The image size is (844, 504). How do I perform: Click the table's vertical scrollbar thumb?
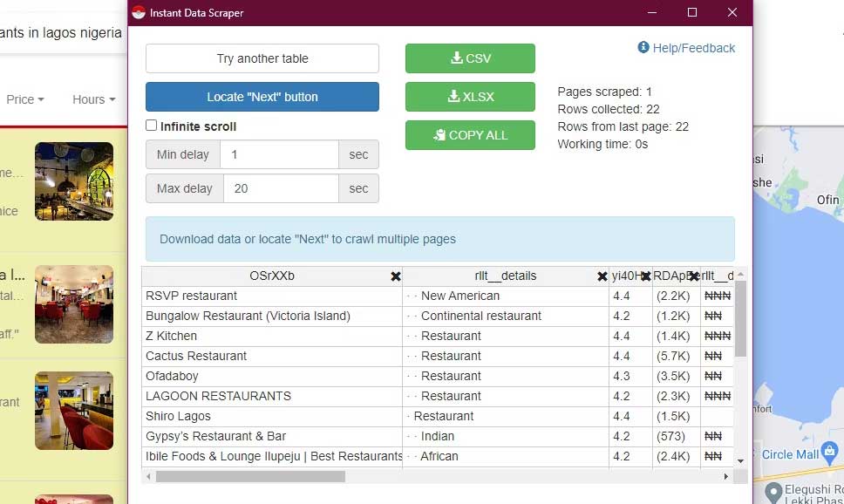[x=740, y=318]
